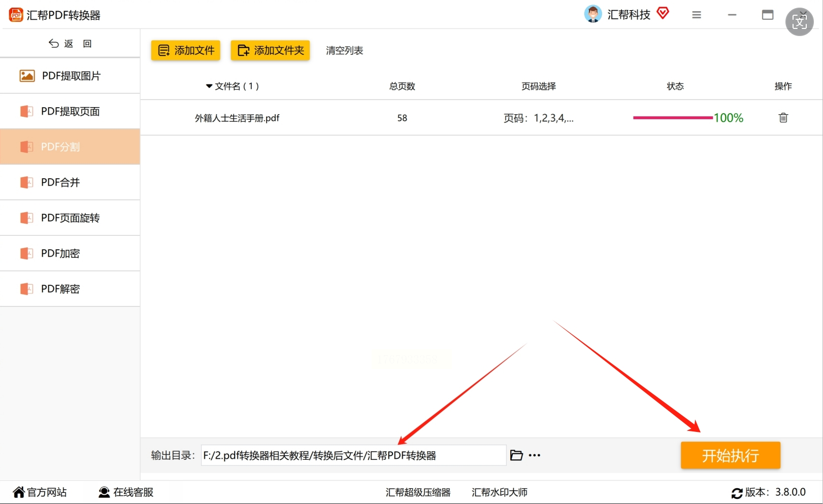Click the red VIP diamond icon
This screenshot has height=504, width=823.
[663, 13]
